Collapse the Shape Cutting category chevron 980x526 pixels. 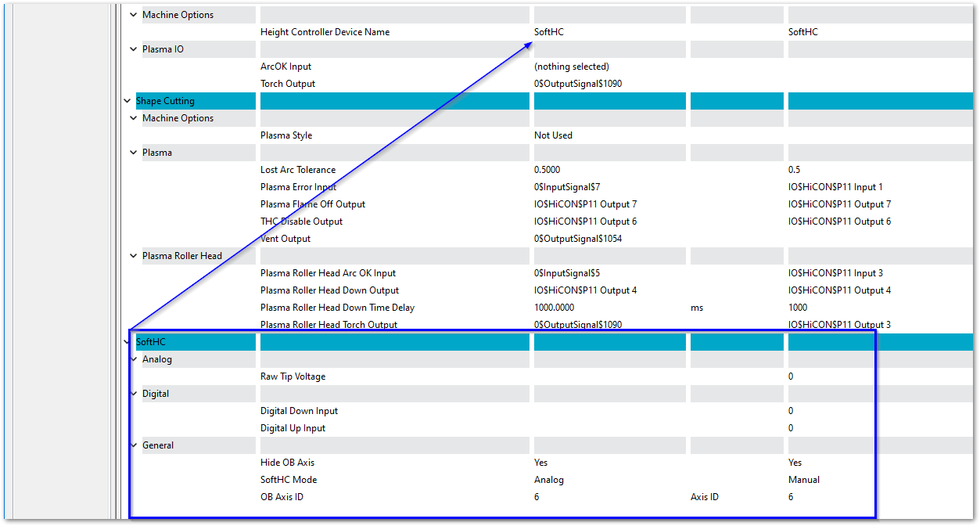(127, 101)
